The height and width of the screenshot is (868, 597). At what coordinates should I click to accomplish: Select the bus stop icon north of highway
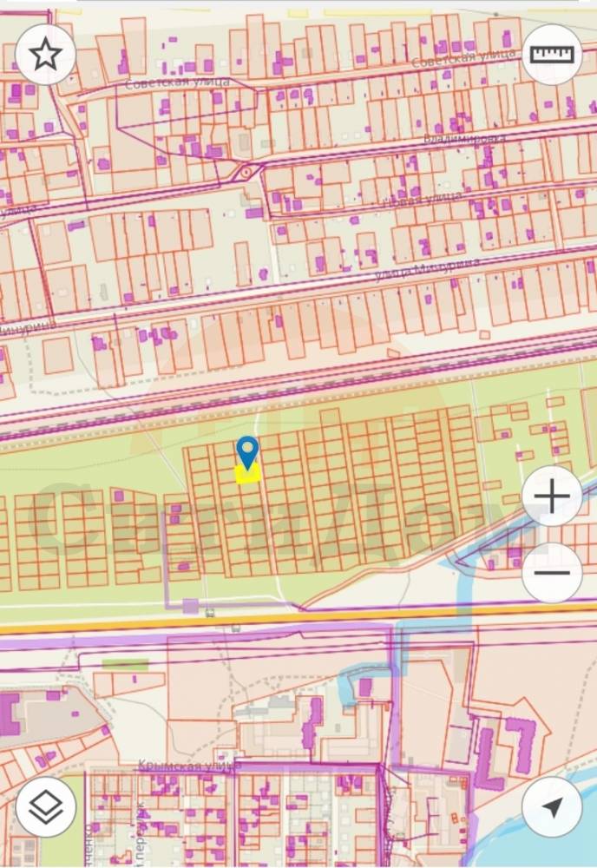[209, 613]
